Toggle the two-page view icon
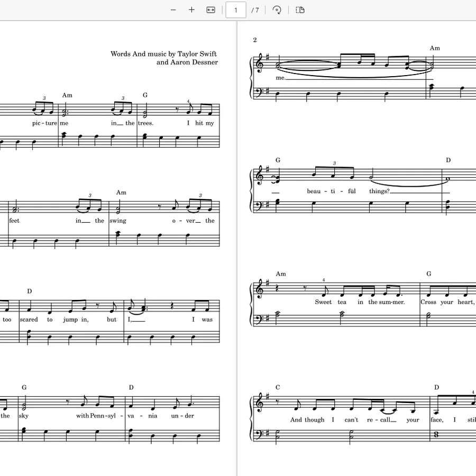 point(300,10)
